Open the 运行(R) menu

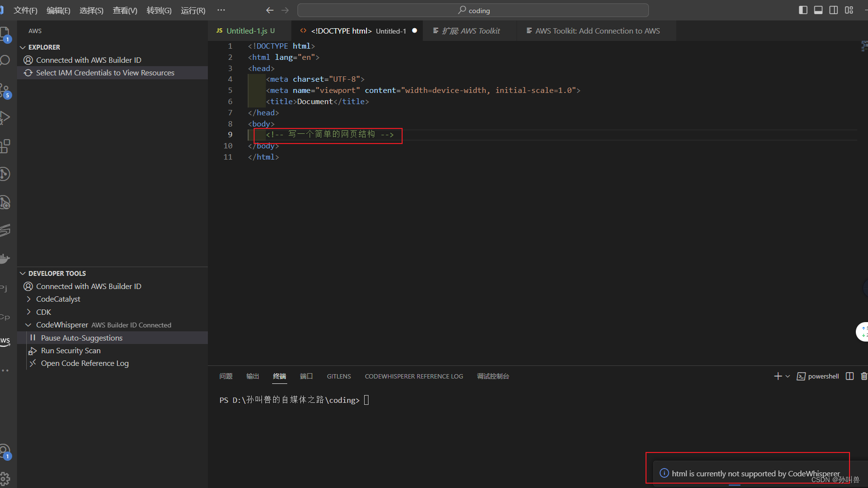pos(192,10)
